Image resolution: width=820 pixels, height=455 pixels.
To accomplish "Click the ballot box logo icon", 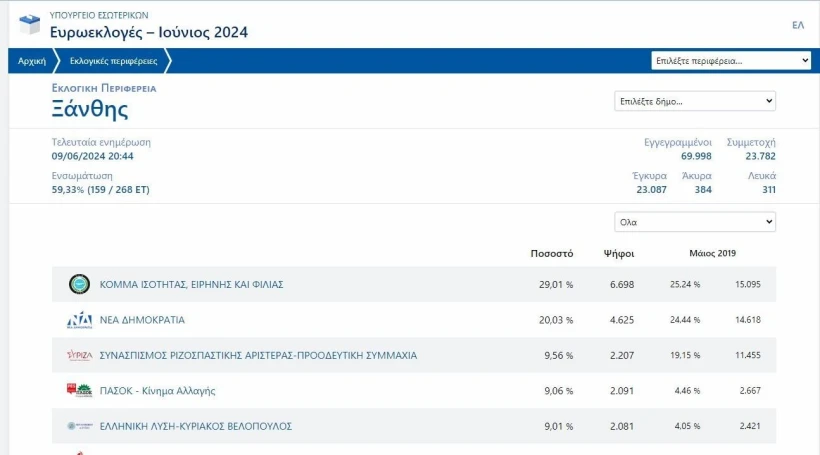I will tap(29, 24).
